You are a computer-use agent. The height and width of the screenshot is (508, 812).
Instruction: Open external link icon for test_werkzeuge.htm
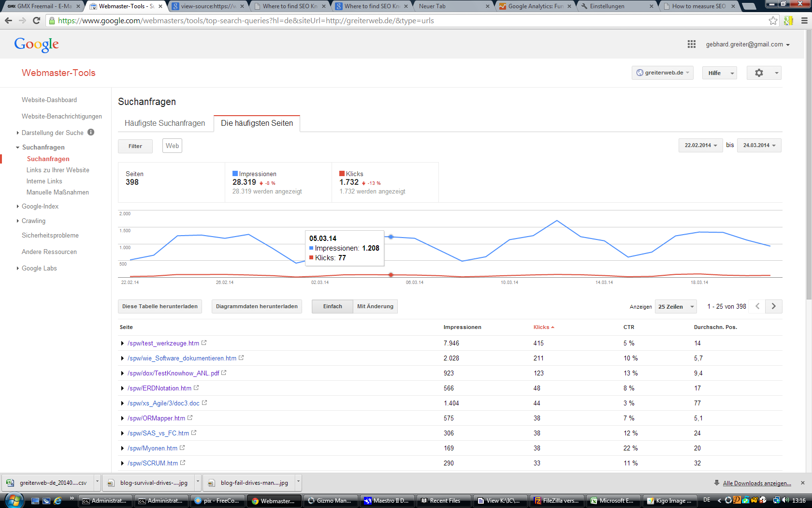point(204,343)
